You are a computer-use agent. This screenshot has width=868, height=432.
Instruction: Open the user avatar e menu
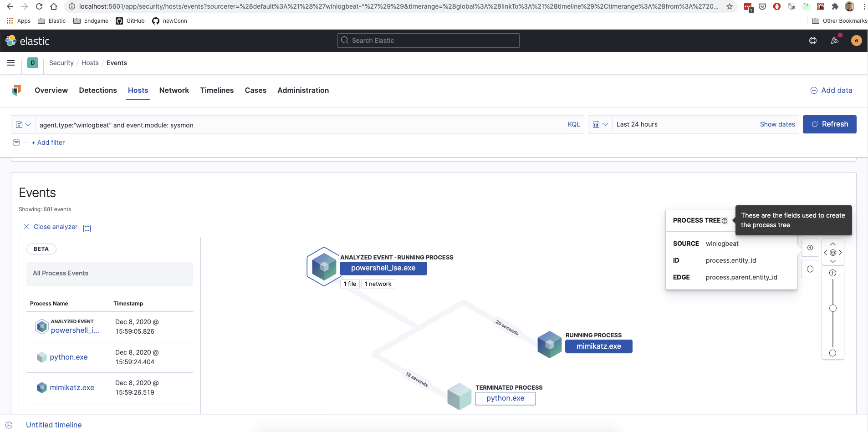(857, 41)
